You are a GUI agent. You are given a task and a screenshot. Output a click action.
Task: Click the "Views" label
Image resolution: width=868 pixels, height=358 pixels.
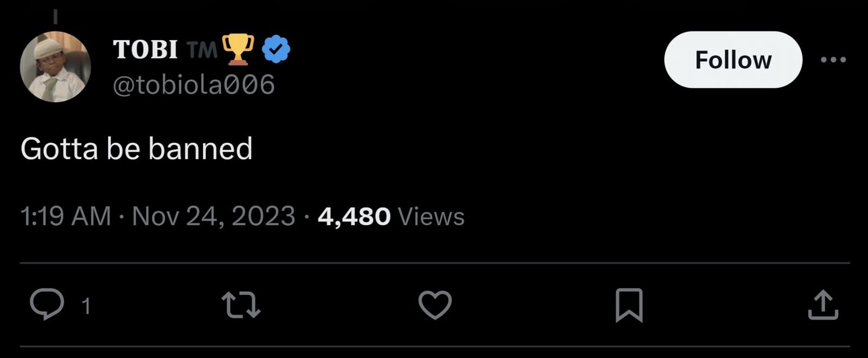(x=431, y=216)
